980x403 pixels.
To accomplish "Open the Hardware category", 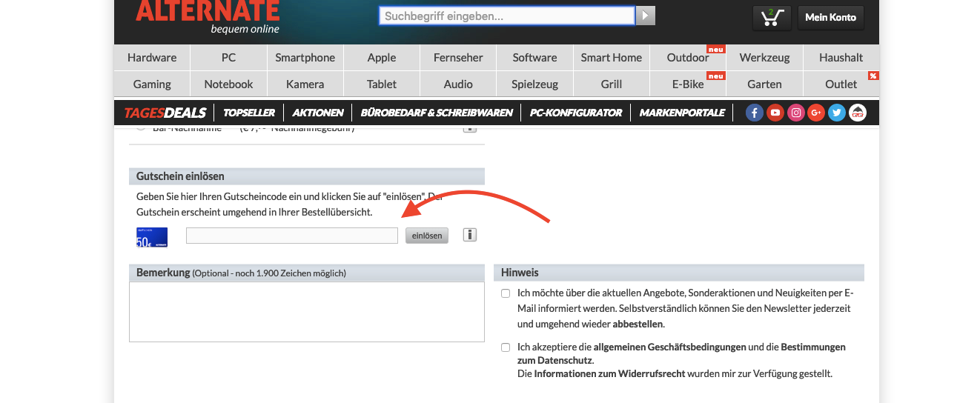I will [152, 57].
